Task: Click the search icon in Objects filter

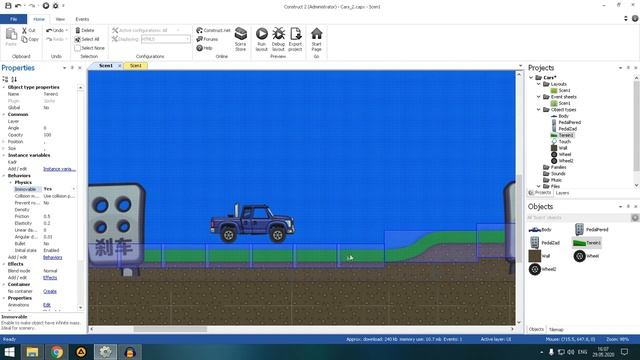Action: (635, 218)
